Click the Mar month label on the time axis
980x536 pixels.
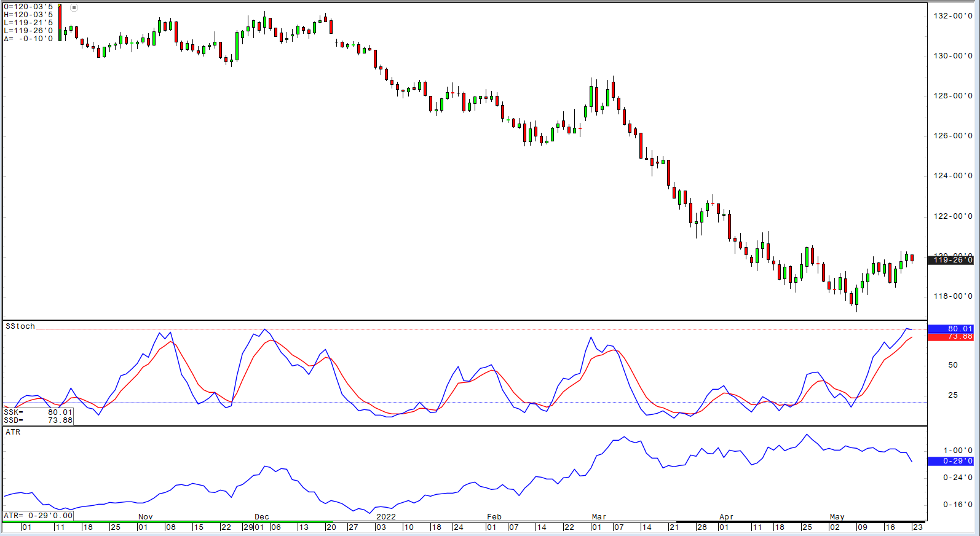(x=599, y=517)
